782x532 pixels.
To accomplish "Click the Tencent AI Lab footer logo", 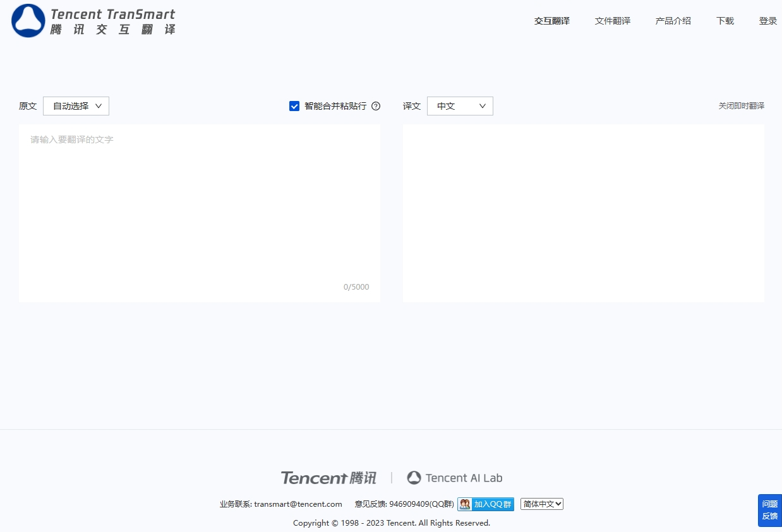I will pos(455,478).
